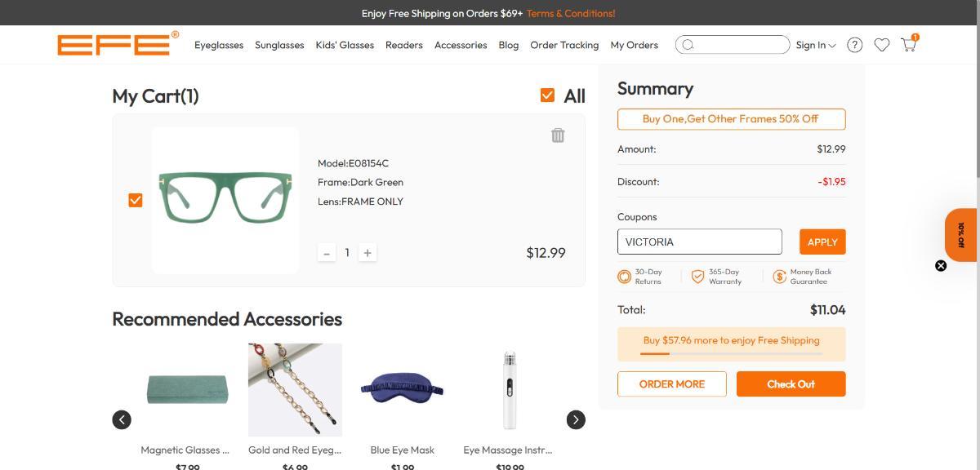This screenshot has height=470, width=980.
Task: Click the free shipping progress bar
Action: coord(731,353)
